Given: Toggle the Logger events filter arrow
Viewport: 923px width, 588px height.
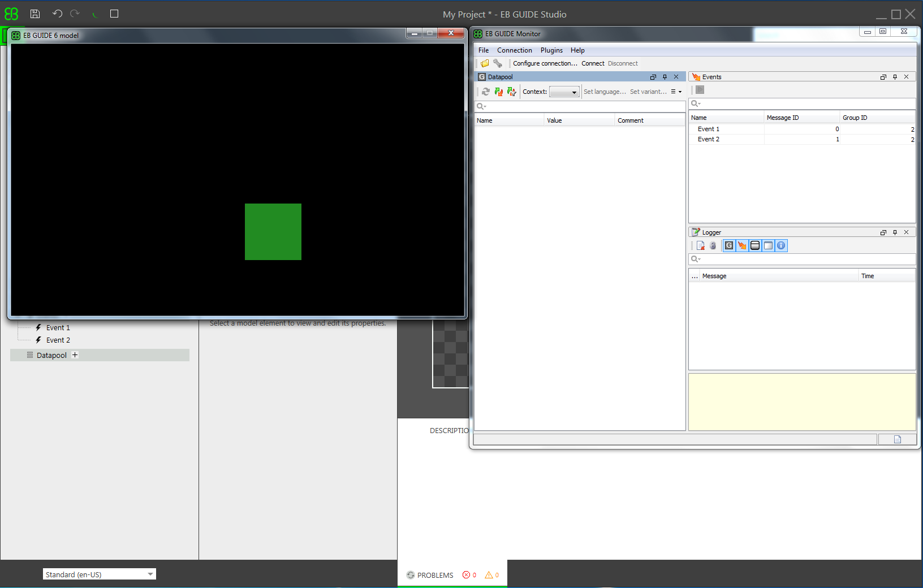Looking at the screenshot, I should point(742,245).
